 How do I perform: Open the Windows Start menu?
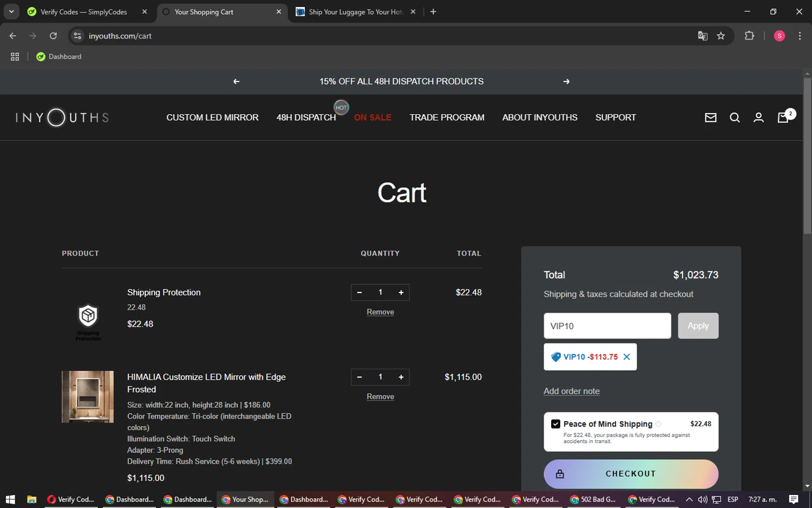click(x=10, y=499)
